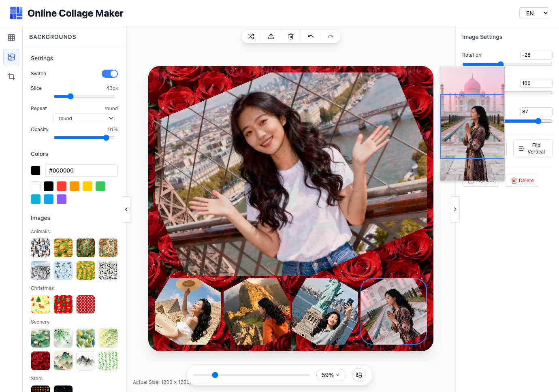Open the EN language dropdown
The width and height of the screenshot is (559, 392).
[x=534, y=13]
